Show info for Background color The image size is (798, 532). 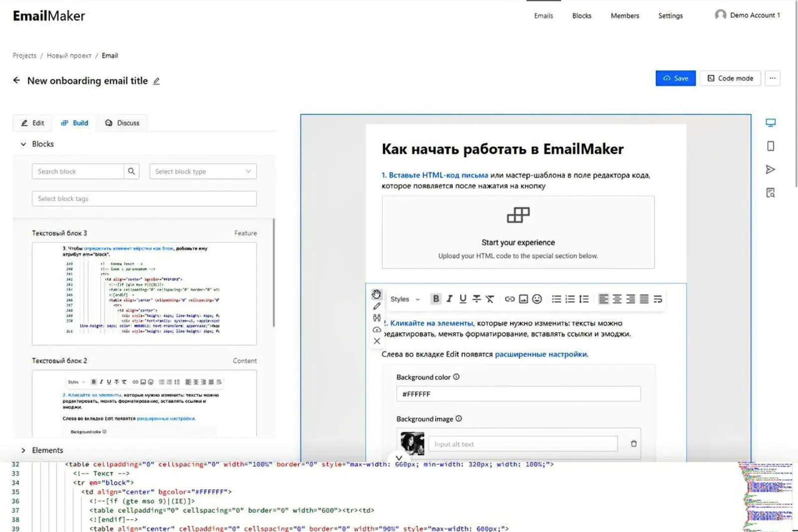coord(456,377)
